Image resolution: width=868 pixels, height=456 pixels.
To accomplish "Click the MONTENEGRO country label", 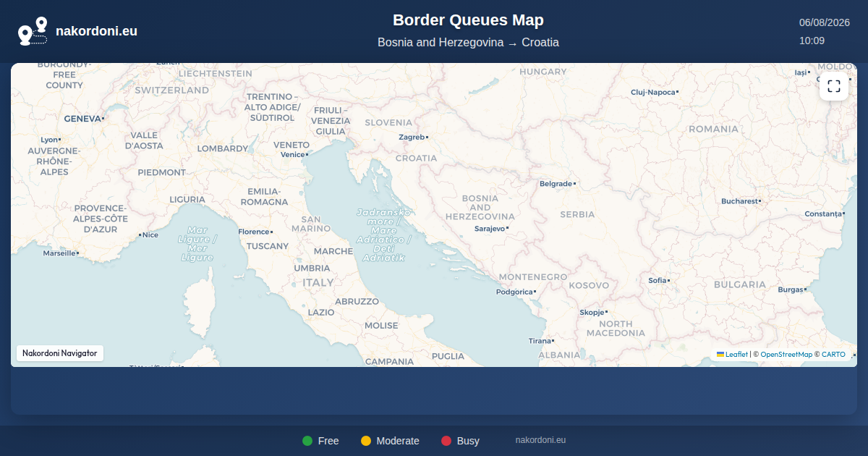I will click(533, 277).
